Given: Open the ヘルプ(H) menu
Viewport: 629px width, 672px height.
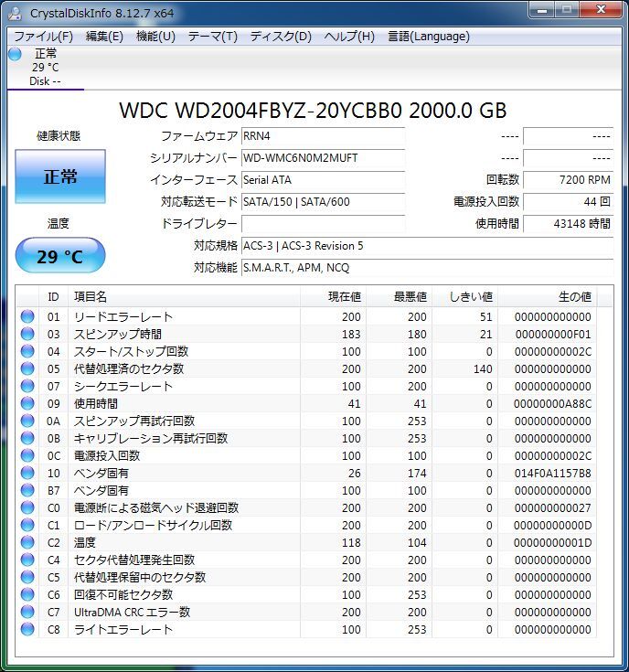Looking at the screenshot, I should click(x=349, y=37).
